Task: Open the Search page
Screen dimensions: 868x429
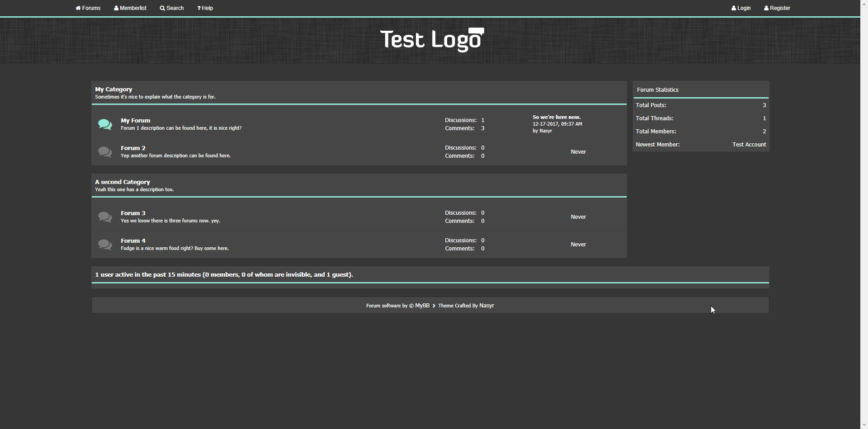Action: (x=172, y=8)
